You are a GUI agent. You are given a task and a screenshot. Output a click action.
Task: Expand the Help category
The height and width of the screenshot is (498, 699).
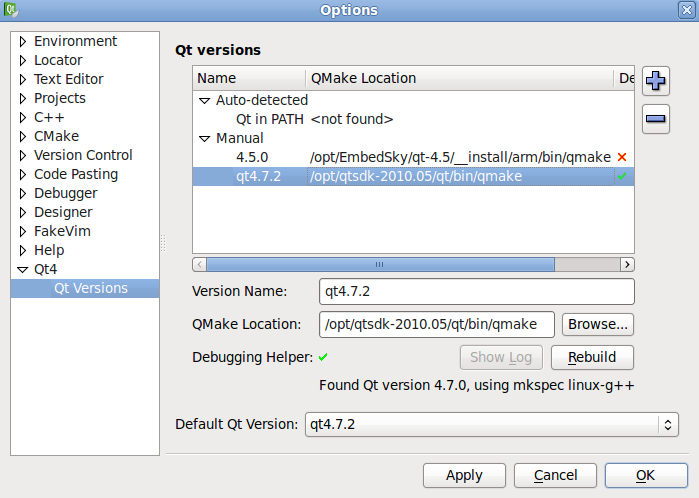23,250
